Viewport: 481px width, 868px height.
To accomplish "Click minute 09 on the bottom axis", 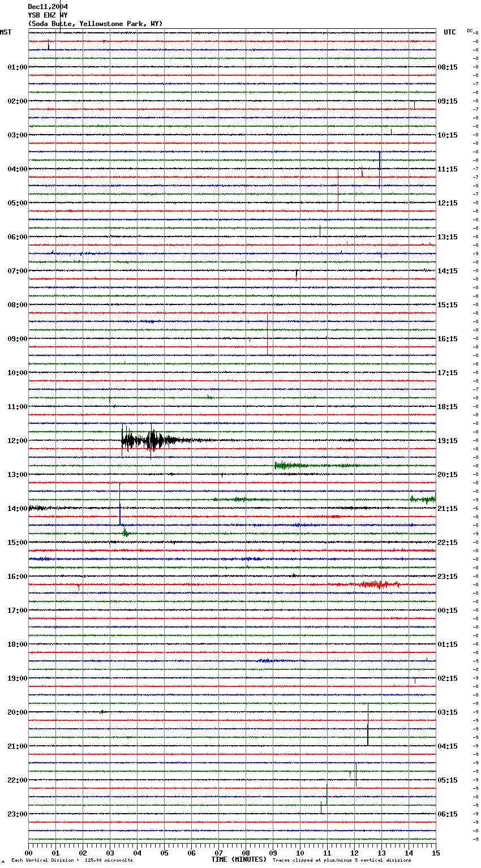I will [273, 853].
